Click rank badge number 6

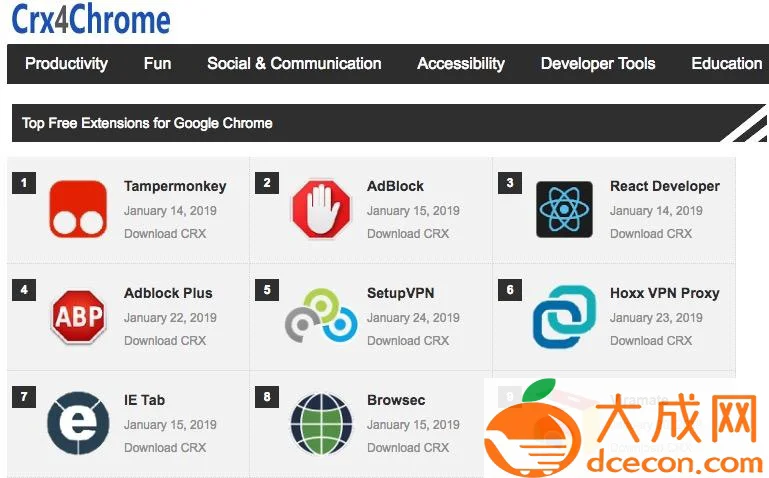tap(510, 290)
